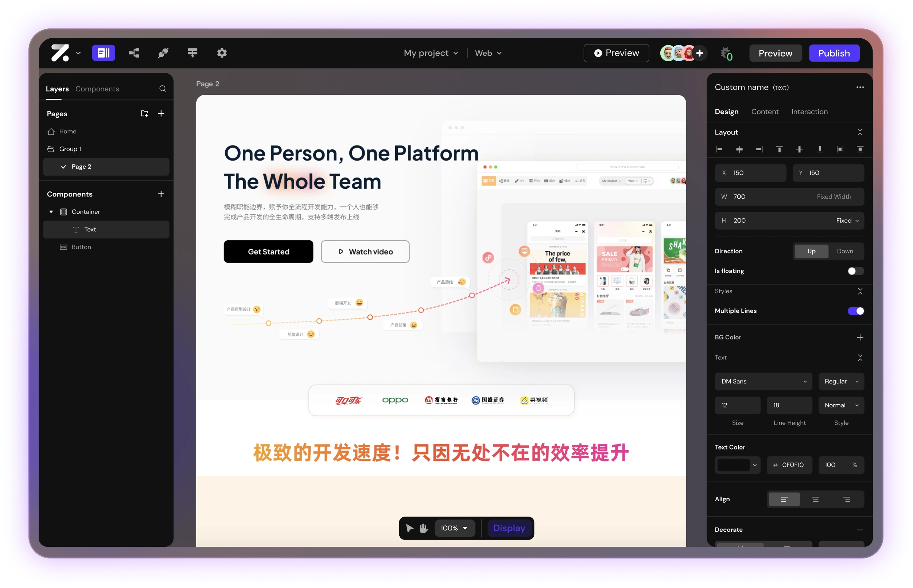Open the project settings gear icon

[221, 53]
